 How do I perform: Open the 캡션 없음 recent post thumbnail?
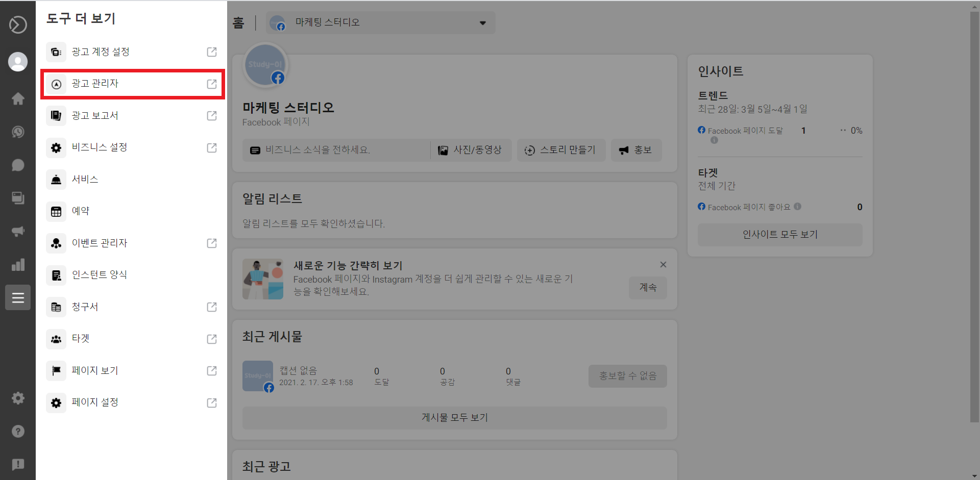258,376
